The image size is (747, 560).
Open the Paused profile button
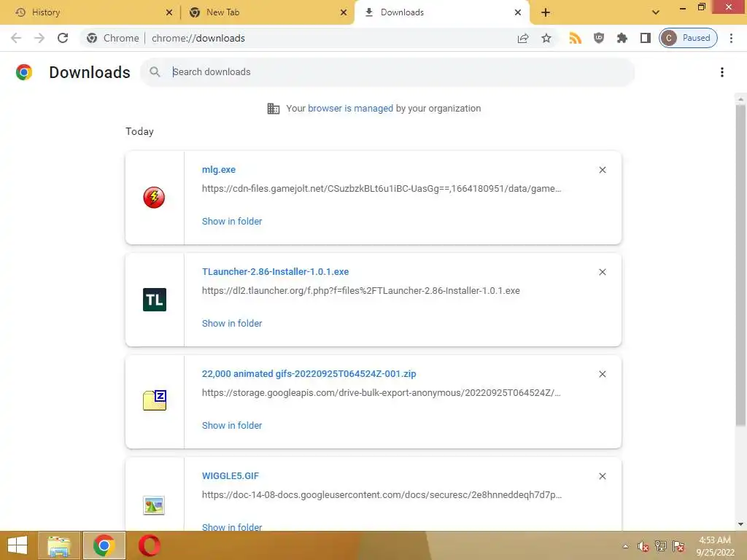[688, 38]
